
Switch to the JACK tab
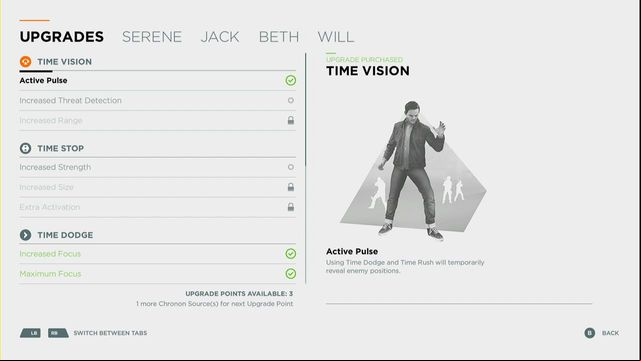pyautogui.click(x=220, y=37)
